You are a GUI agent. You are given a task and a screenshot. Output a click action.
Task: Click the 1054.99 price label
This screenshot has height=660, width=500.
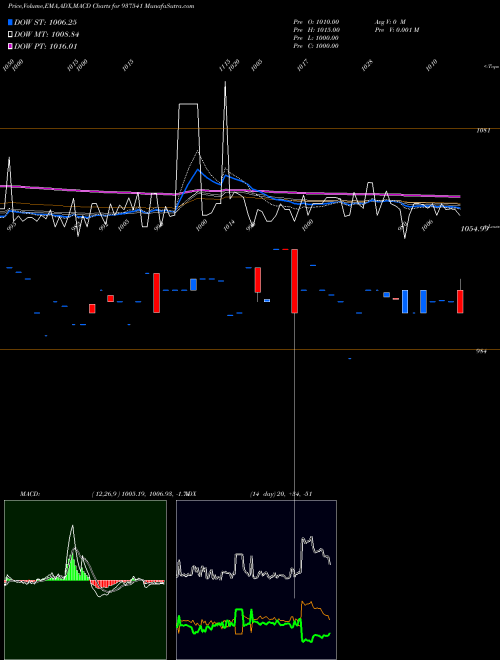click(474, 229)
